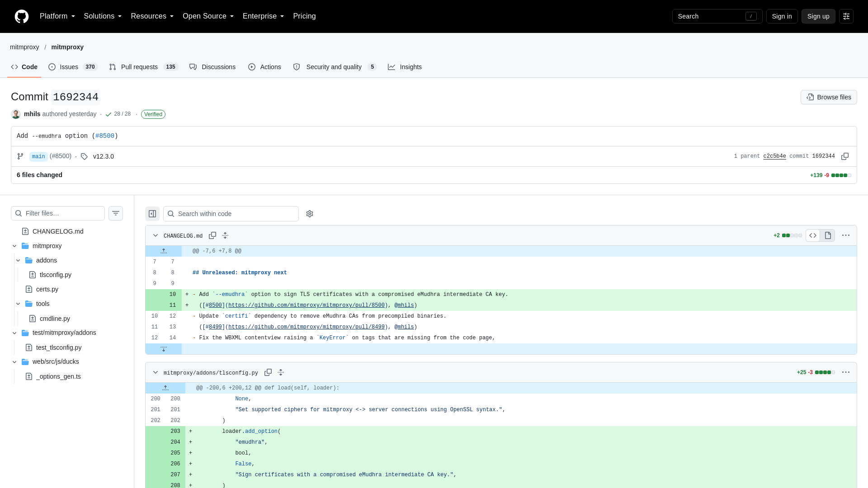This screenshot has height=488, width=868.
Task: Collapse the tools folder
Action: [18, 304]
